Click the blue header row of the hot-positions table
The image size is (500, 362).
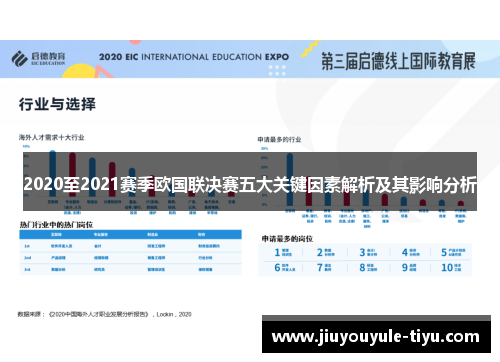click(130, 234)
